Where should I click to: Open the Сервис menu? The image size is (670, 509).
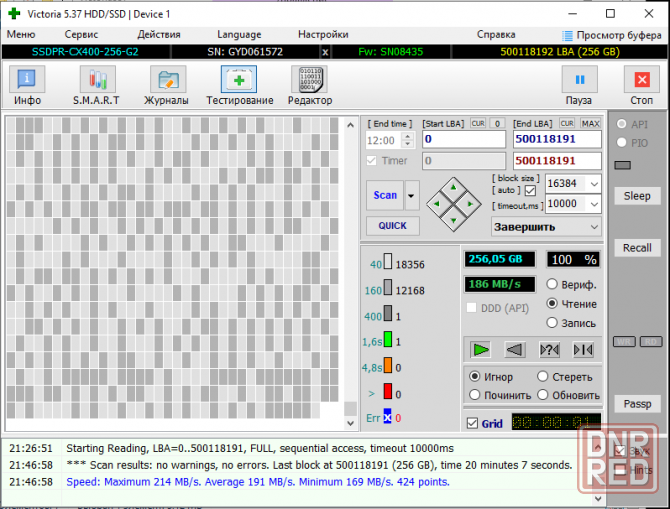click(x=81, y=34)
